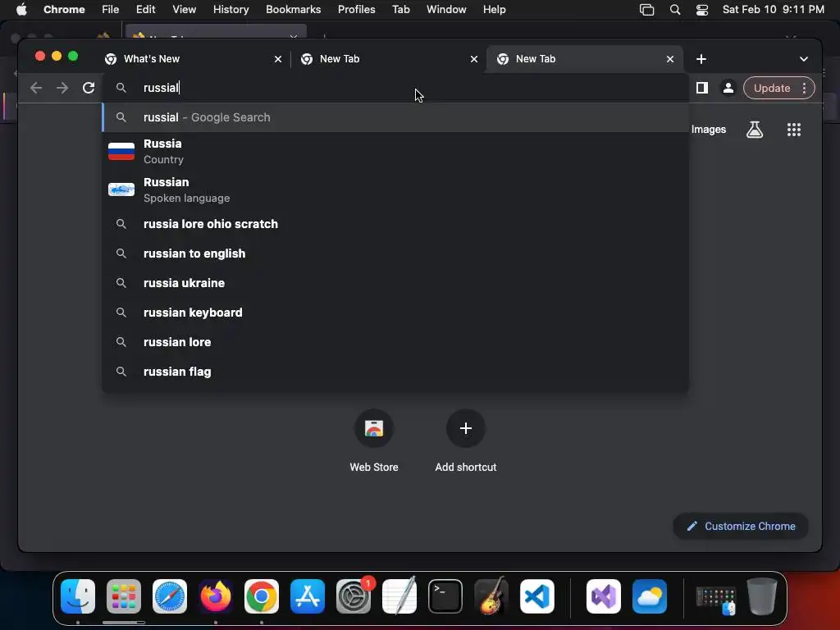This screenshot has width=840, height=630.
Task: Click the screen mirroring menu bar icon
Action: [646, 10]
